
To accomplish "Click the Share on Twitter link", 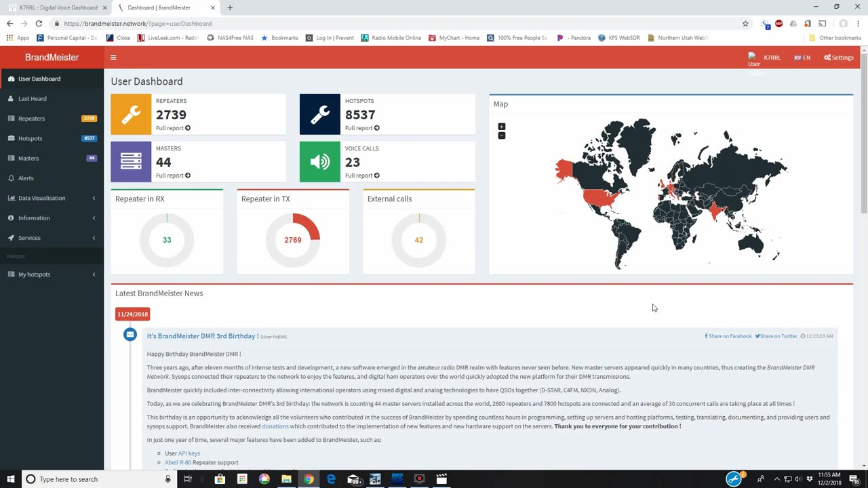I will click(776, 336).
